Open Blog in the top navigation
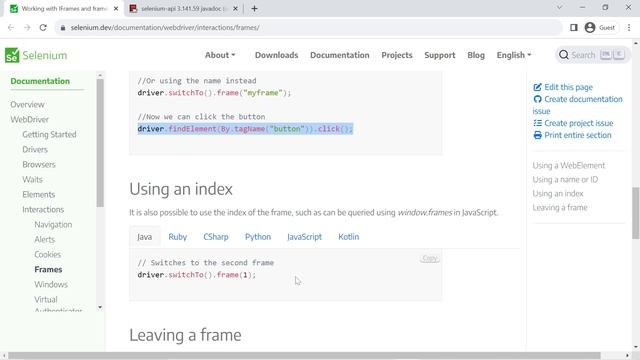The image size is (640, 360). [x=476, y=55]
